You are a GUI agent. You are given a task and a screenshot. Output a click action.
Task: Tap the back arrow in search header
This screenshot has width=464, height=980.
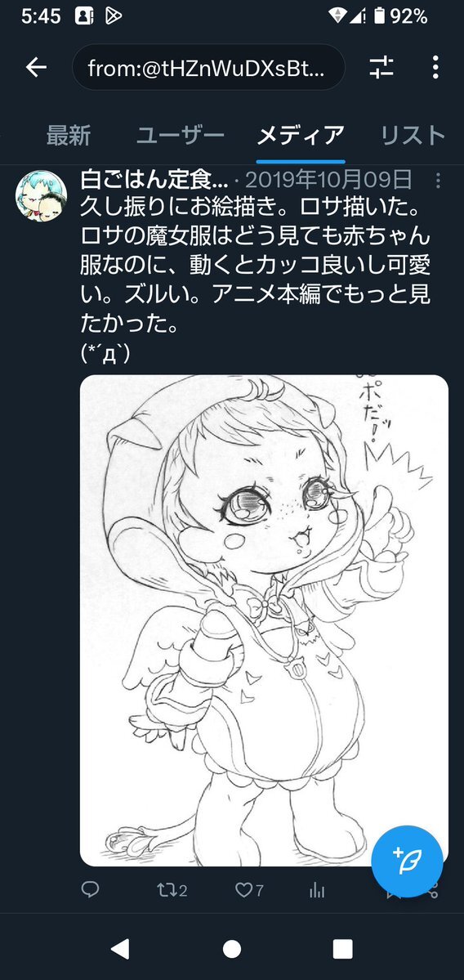[36, 67]
